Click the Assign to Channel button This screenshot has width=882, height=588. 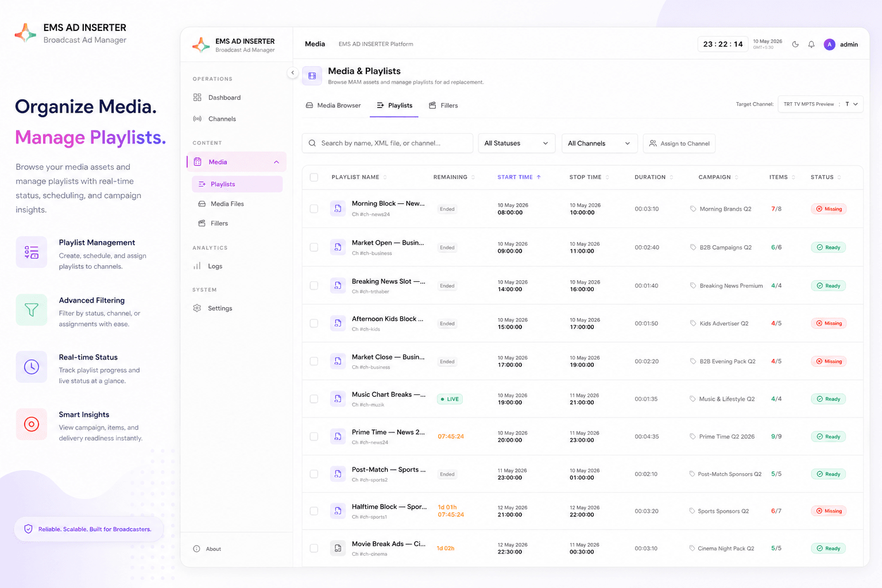[x=679, y=143]
